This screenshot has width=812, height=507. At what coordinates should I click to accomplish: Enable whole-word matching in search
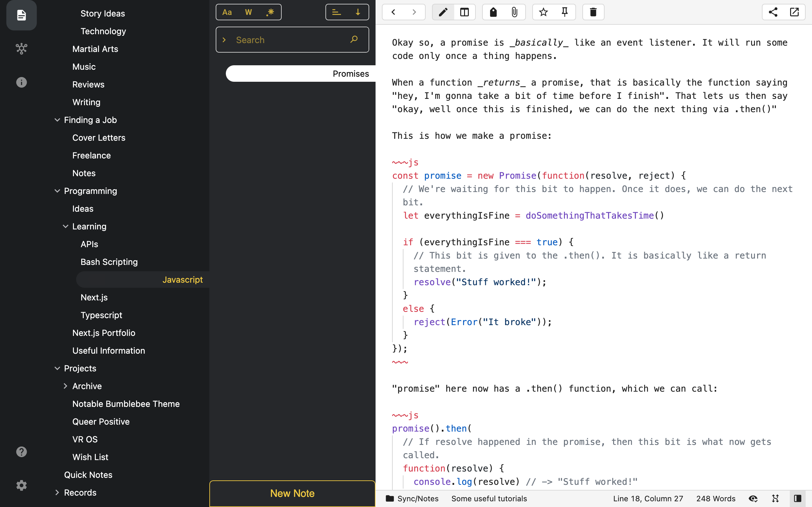click(x=248, y=12)
